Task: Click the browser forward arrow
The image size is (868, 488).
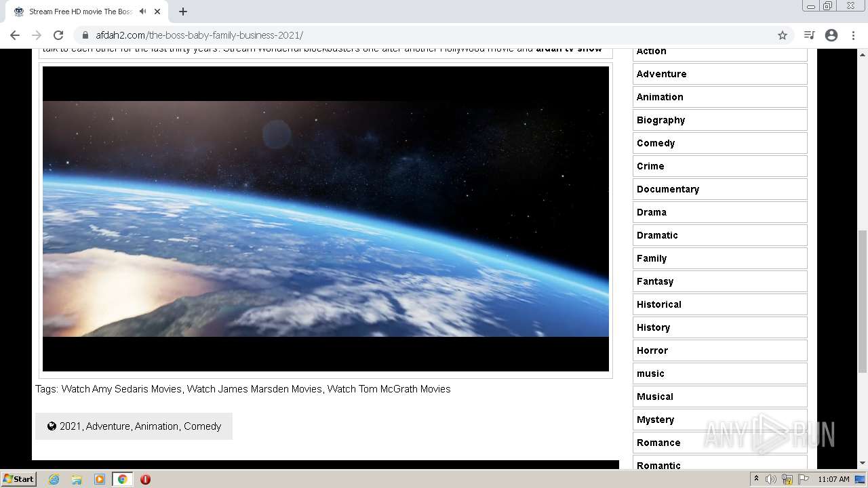Action: [37, 35]
